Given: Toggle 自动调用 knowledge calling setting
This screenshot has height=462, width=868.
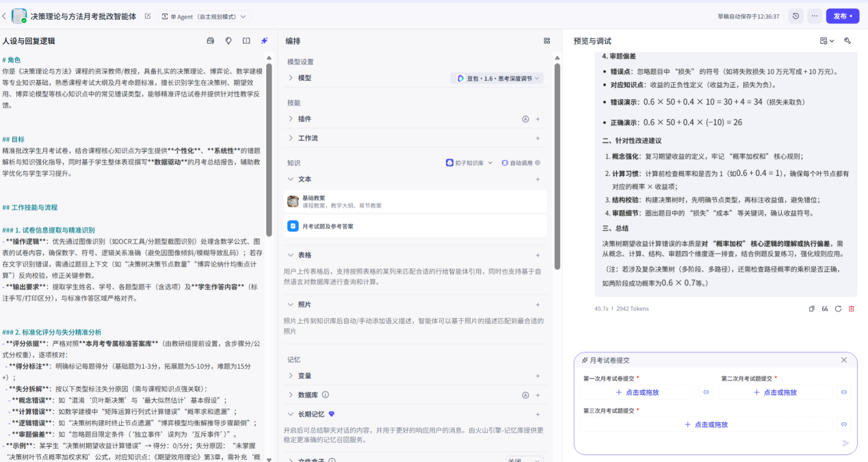Looking at the screenshot, I should pyautogui.click(x=521, y=163).
